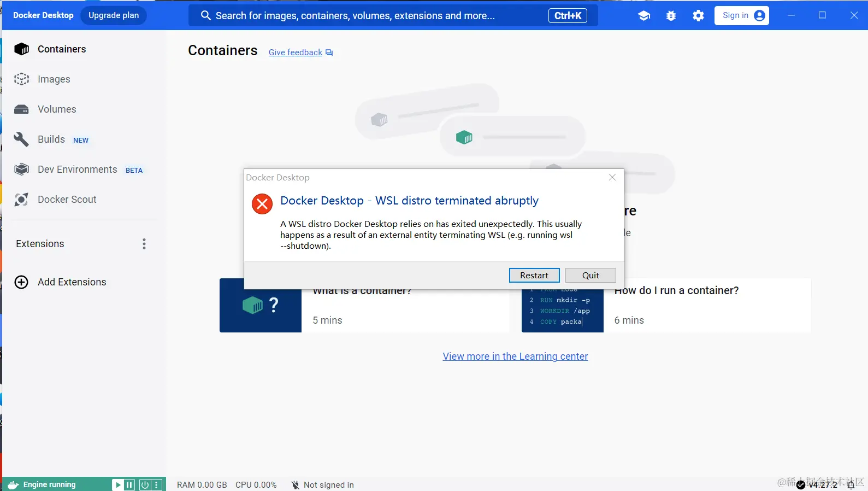This screenshot has height=491, width=868.
Task: Select Builds menu label
Action: point(51,139)
